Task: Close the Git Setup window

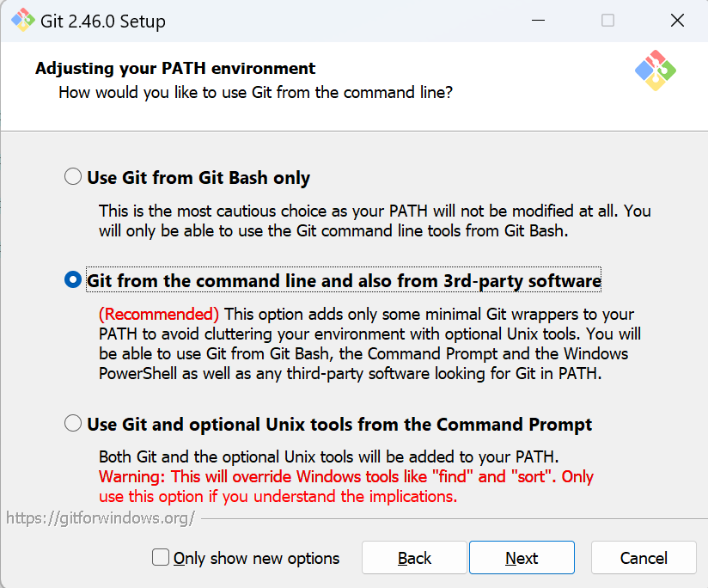Action: click(677, 21)
